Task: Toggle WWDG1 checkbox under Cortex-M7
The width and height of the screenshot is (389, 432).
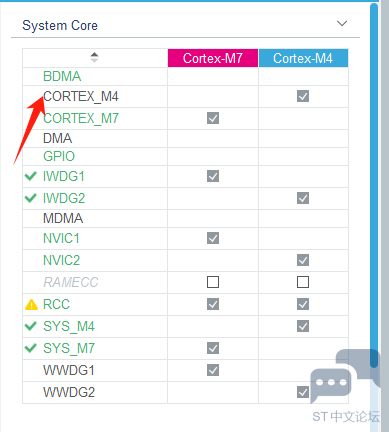Action: click(x=213, y=370)
